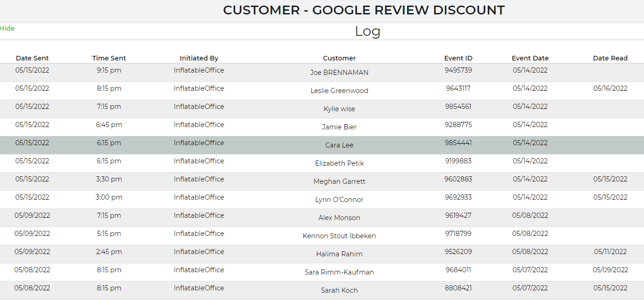The height and width of the screenshot is (302, 644).
Task: Open event ID 8808421 for Sarah Koch
Action: [x=458, y=288]
